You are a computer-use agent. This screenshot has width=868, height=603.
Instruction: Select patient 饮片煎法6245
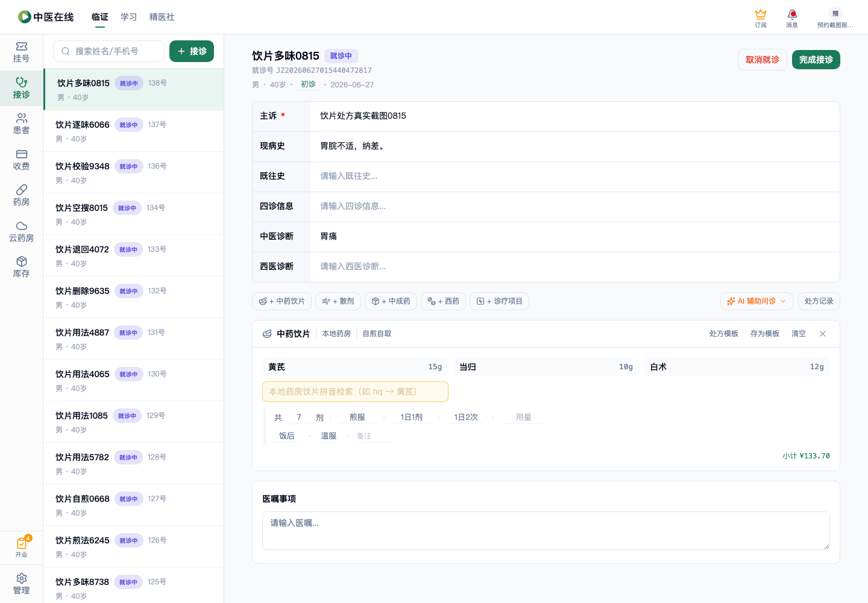click(134, 546)
